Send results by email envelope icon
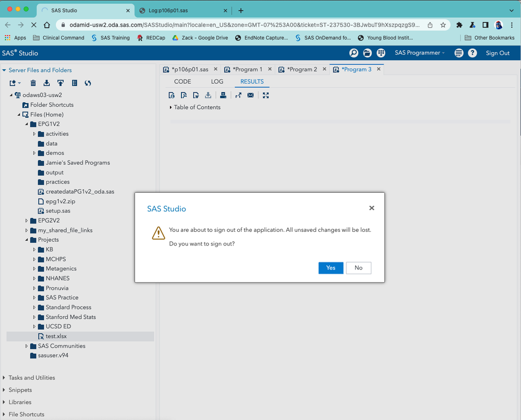 tap(250, 95)
